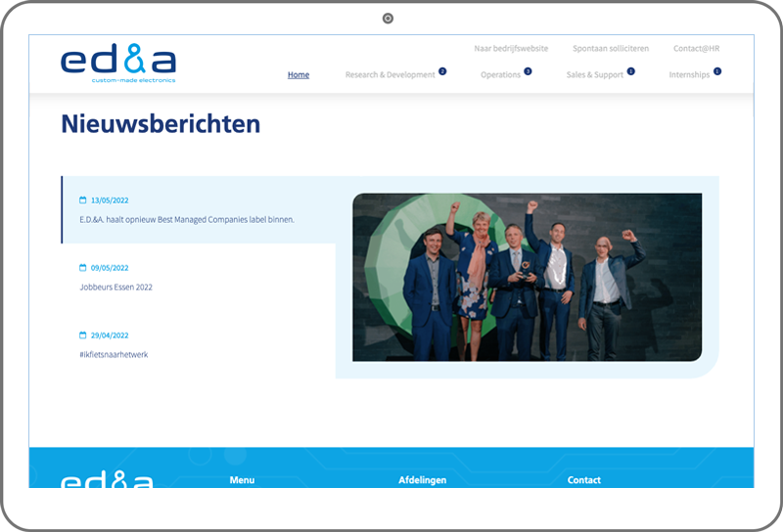Open the Jobbeurs Essen 2022 news item

[115, 288]
